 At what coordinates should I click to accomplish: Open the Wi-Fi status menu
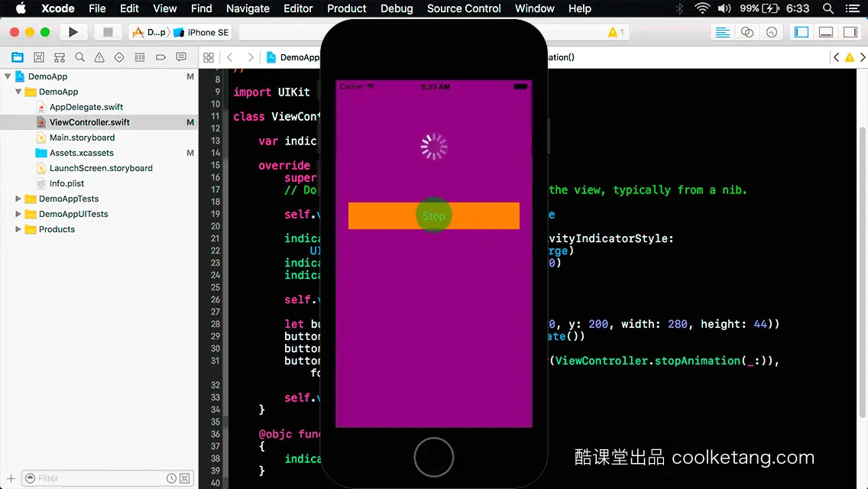(702, 8)
